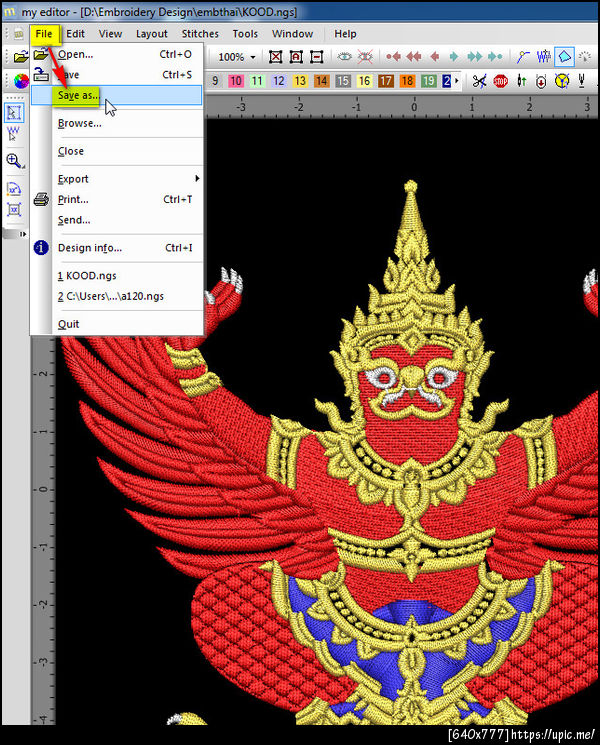The image size is (600, 745).
Task: Open the View menu
Action: [110, 34]
